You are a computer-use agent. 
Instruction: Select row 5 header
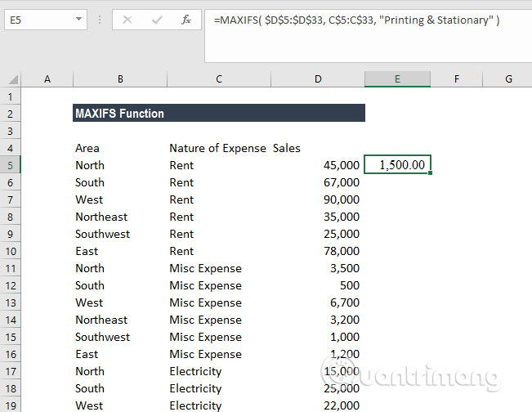[x=10, y=165]
